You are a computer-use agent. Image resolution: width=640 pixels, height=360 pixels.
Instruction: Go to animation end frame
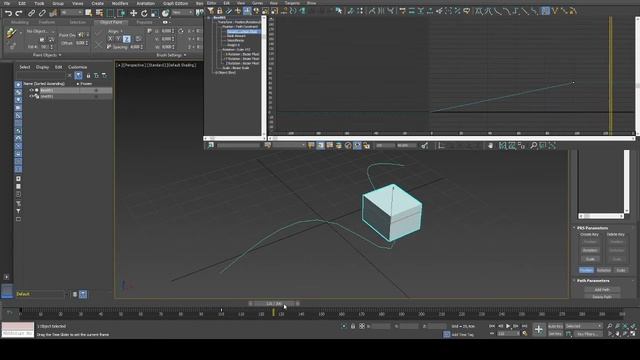[x=524, y=326]
